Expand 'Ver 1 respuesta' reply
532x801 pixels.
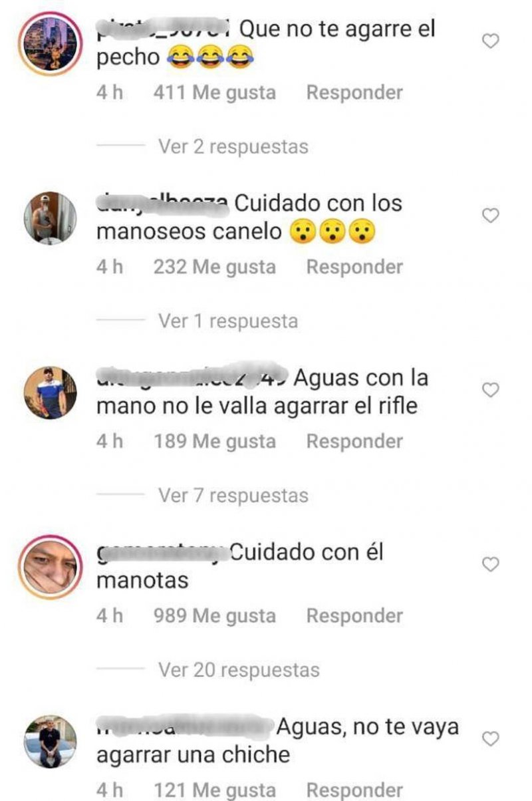pos(227,321)
